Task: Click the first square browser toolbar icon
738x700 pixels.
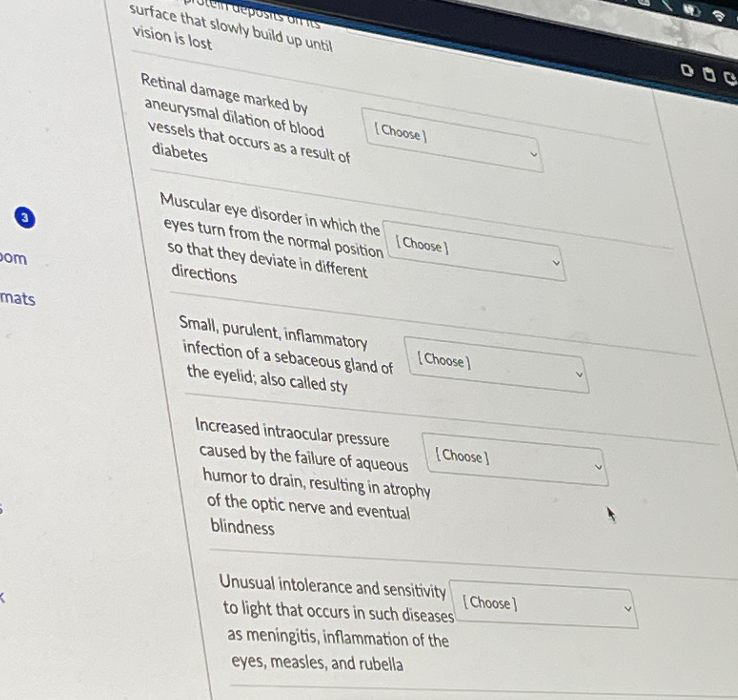Action: coord(687,70)
